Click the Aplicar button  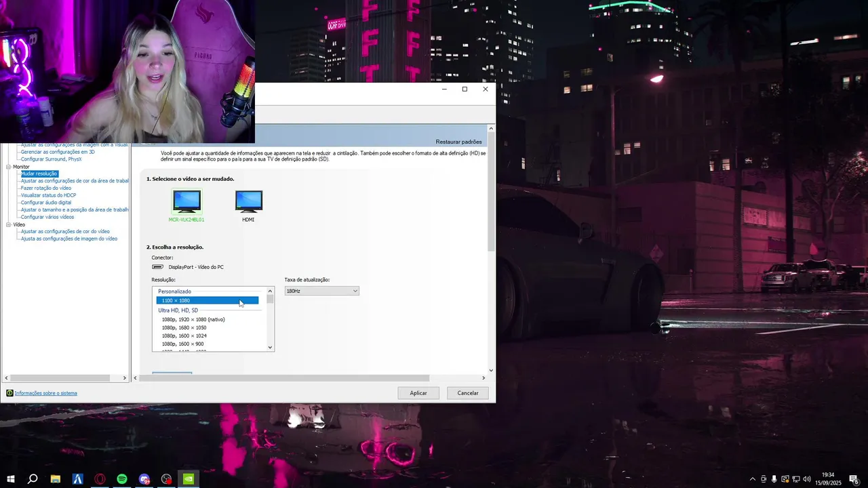[418, 393]
